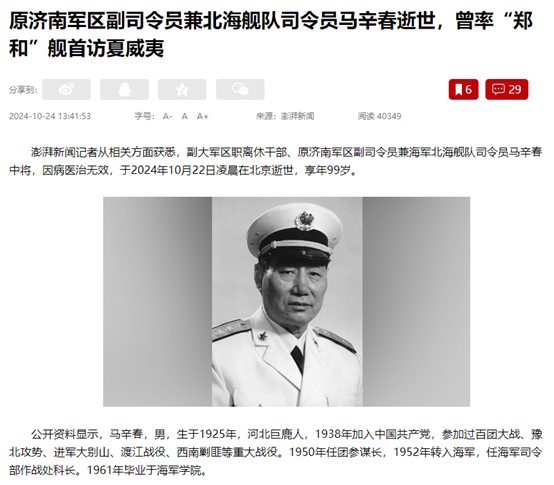Click the 阅读 40349 read count
The height and width of the screenshot is (485, 554).
coord(379,116)
